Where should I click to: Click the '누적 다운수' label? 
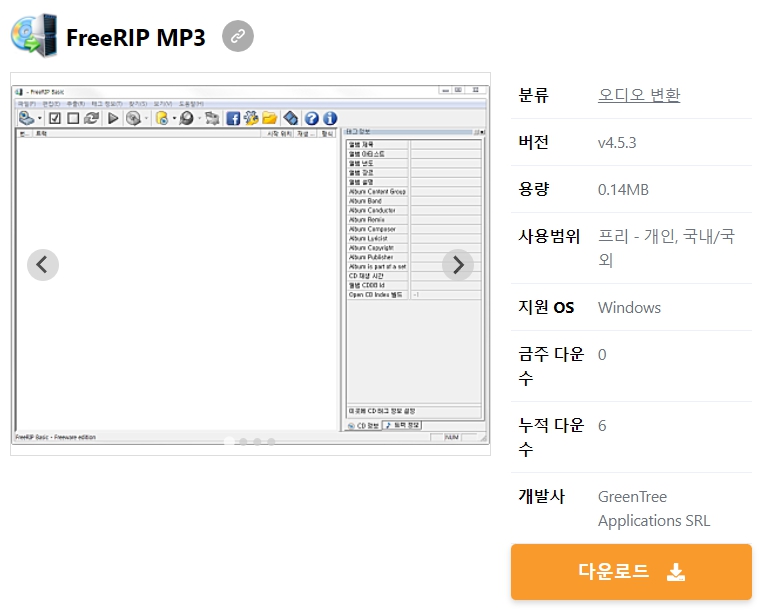(x=551, y=437)
